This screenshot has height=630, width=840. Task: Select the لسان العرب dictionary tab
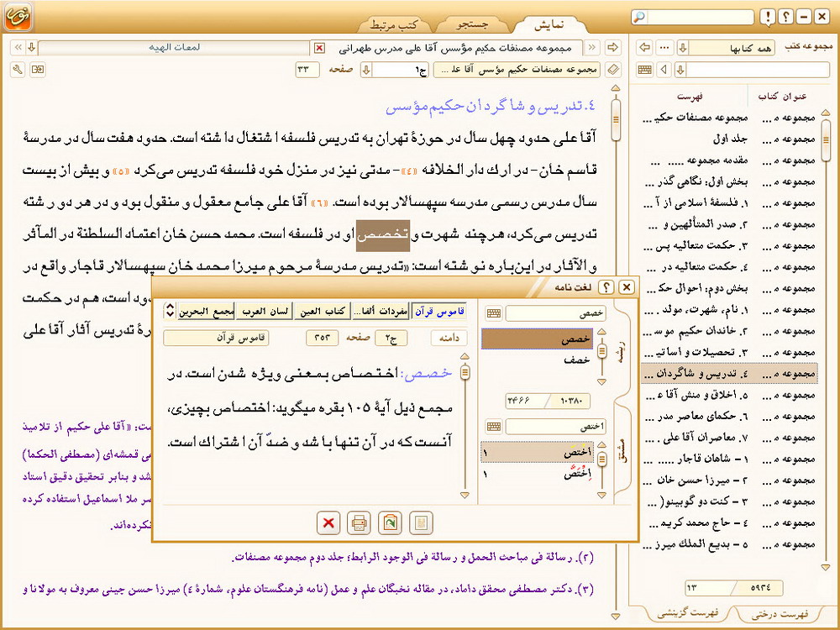point(264,312)
